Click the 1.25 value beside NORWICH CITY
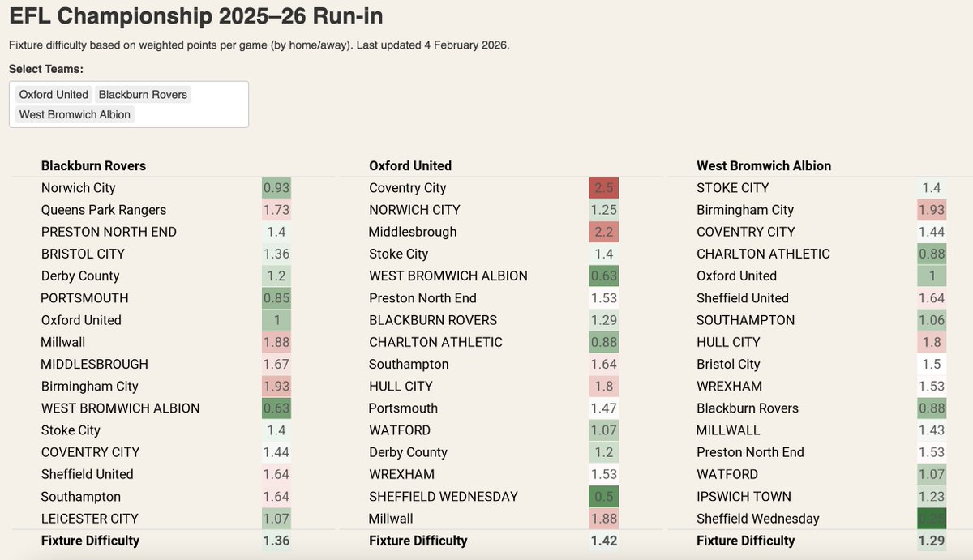Image resolution: width=973 pixels, height=560 pixels. click(604, 210)
